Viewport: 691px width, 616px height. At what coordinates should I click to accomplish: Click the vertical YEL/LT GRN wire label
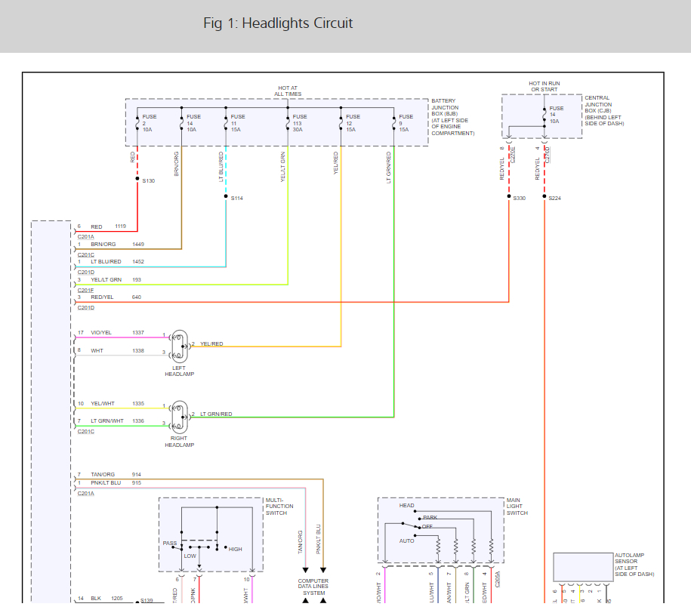tap(283, 167)
